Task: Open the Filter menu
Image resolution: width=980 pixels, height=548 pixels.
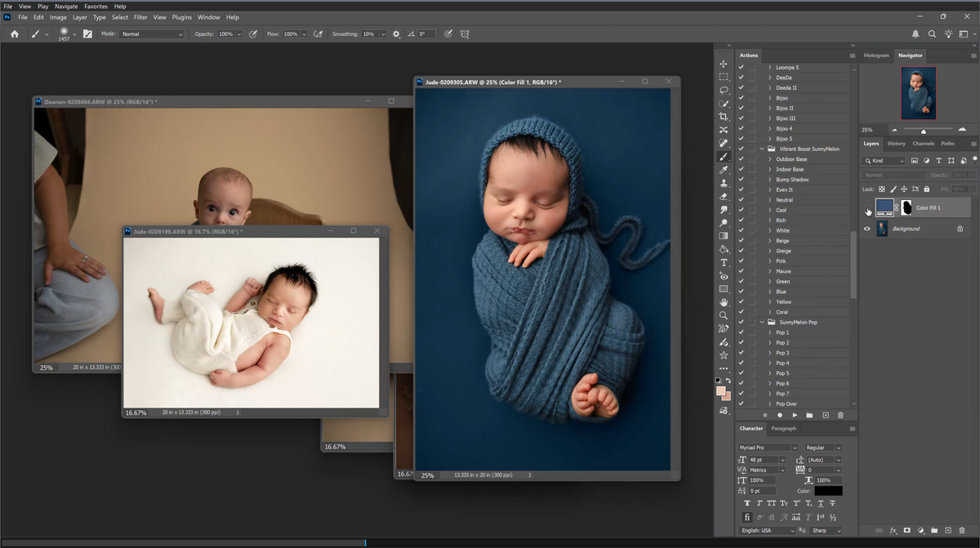Action: pos(140,17)
